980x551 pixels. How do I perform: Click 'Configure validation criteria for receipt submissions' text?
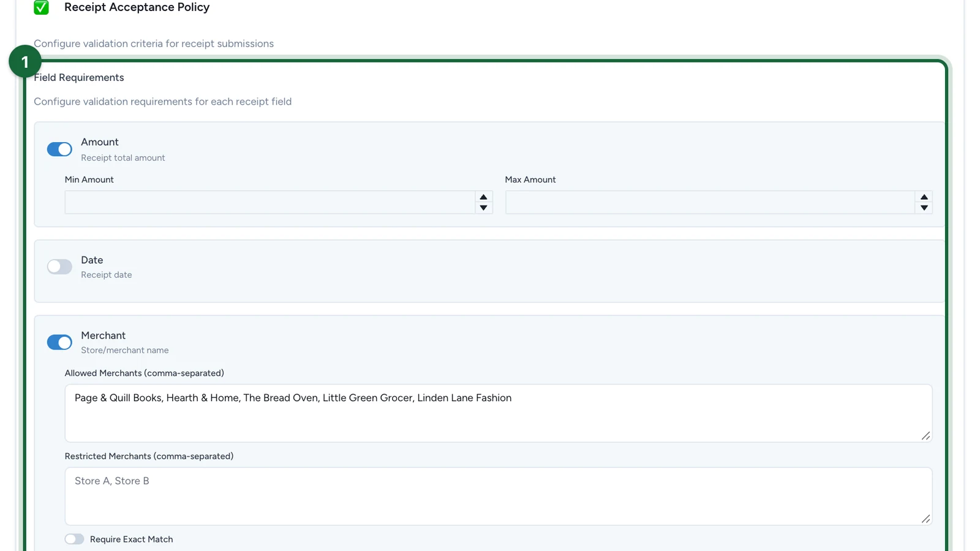[154, 43]
